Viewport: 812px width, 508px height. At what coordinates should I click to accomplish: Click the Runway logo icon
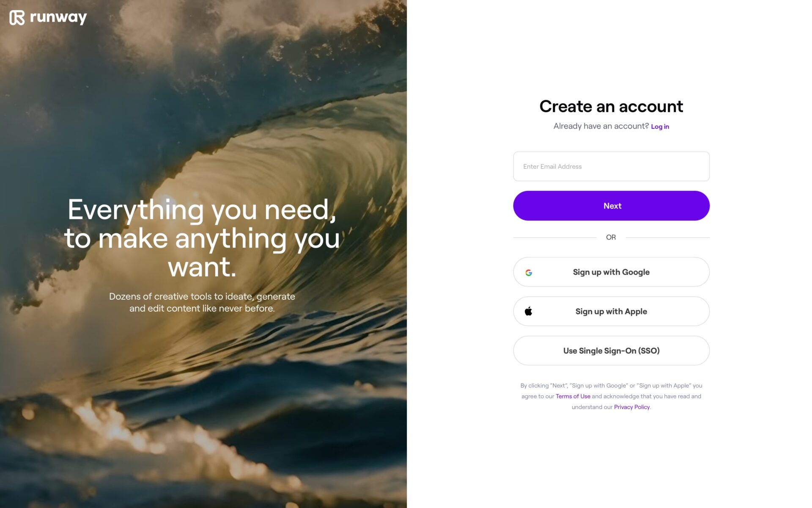click(x=17, y=18)
